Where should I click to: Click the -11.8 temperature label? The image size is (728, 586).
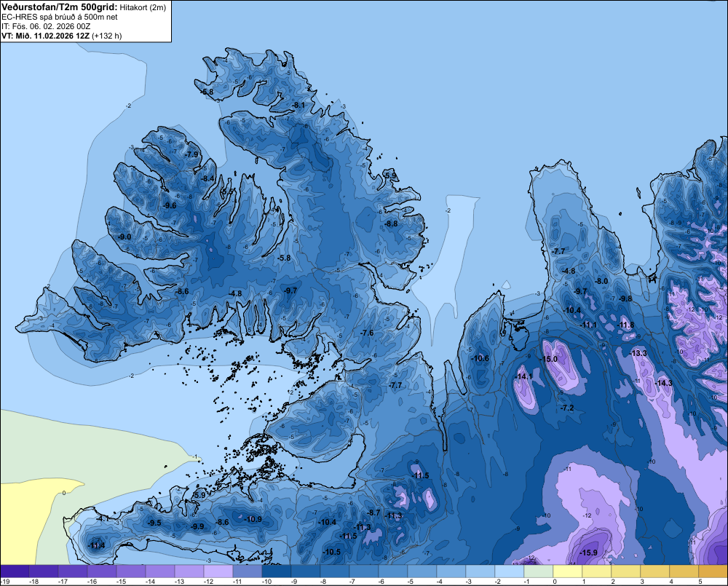click(x=626, y=325)
